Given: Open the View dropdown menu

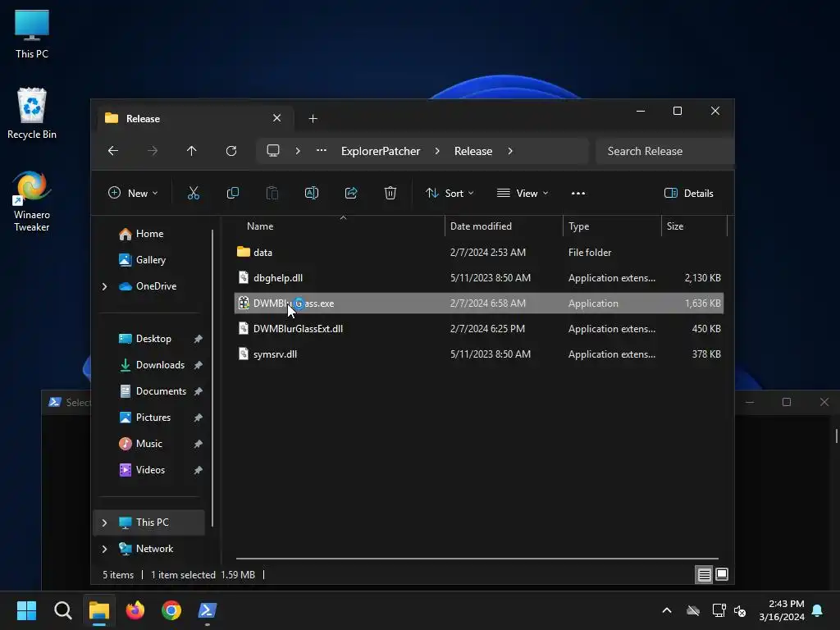Looking at the screenshot, I should click(523, 193).
